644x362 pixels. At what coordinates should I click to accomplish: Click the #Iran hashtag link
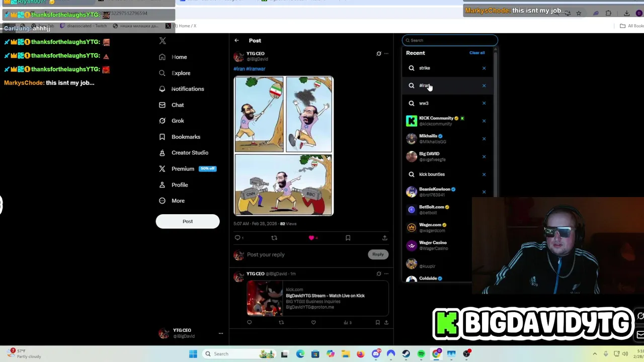239,69
